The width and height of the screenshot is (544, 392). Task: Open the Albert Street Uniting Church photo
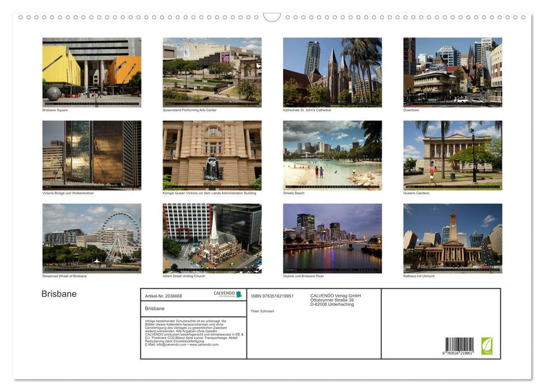point(212,238)
